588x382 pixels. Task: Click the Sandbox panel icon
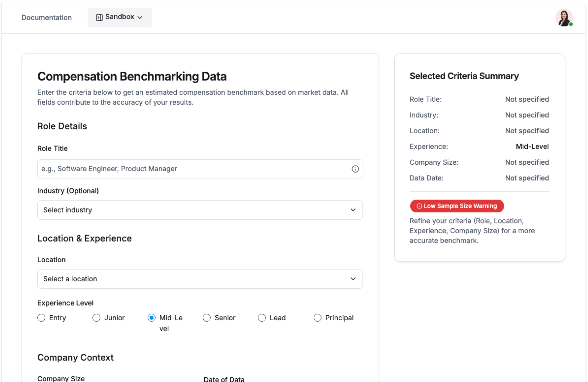coord(99,17)
